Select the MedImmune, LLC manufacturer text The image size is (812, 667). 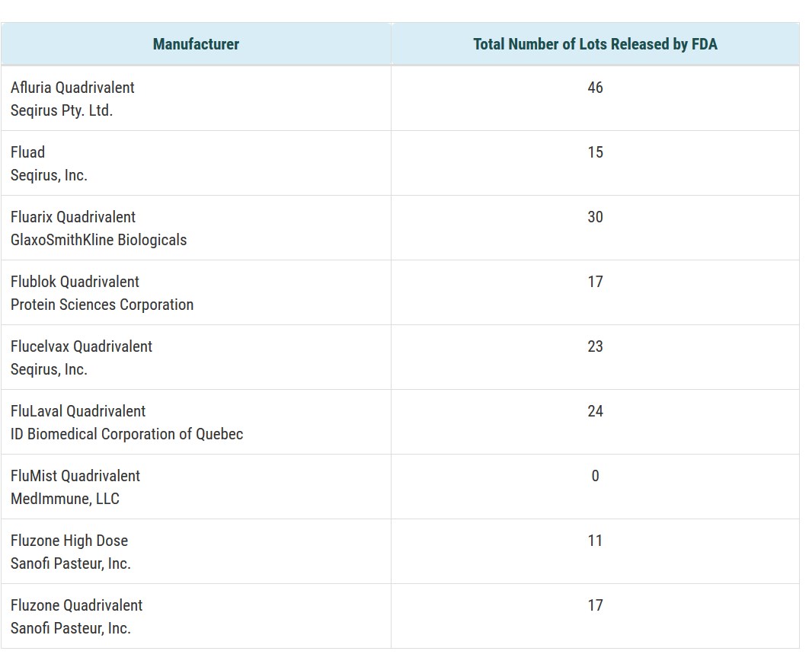point(65,499)
